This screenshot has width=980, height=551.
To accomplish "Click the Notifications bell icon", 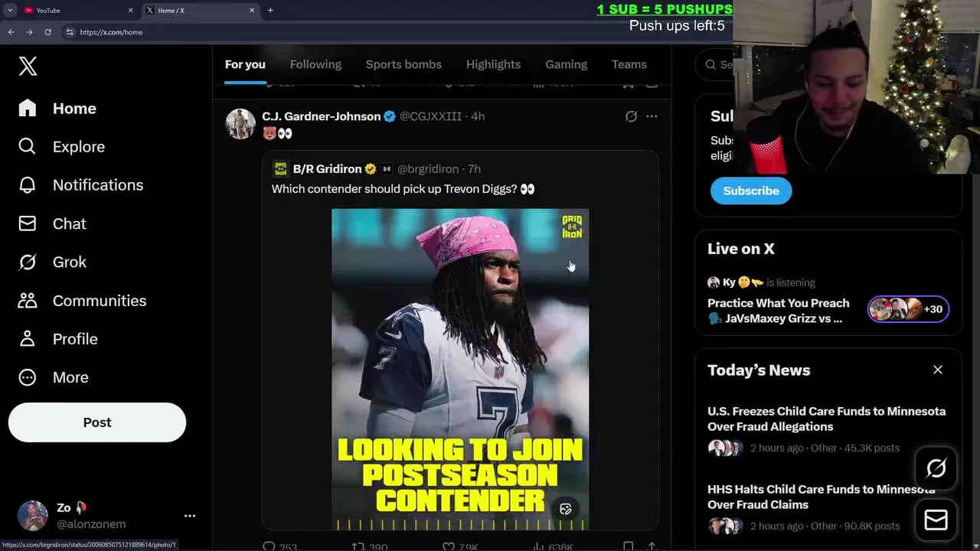I will tap(28, 184).
